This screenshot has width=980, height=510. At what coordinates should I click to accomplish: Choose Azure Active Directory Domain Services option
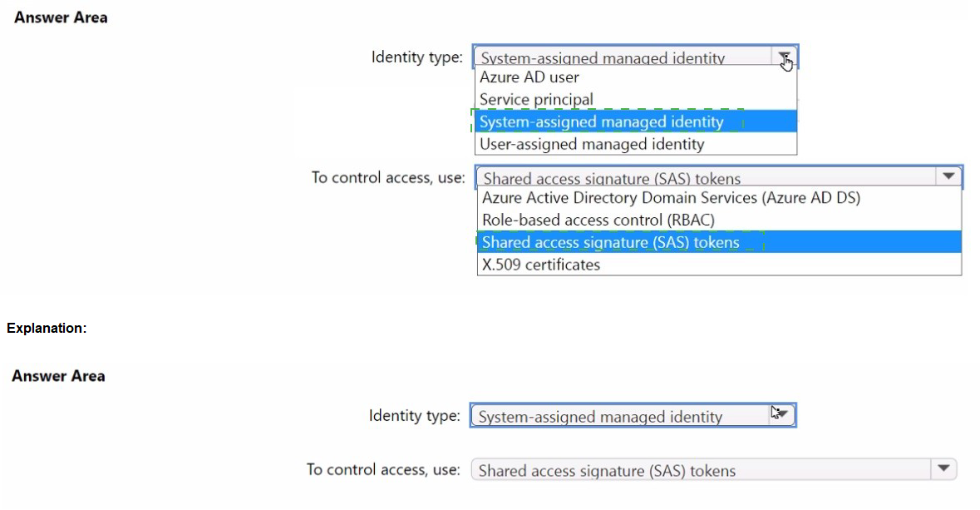coord(671,198)
